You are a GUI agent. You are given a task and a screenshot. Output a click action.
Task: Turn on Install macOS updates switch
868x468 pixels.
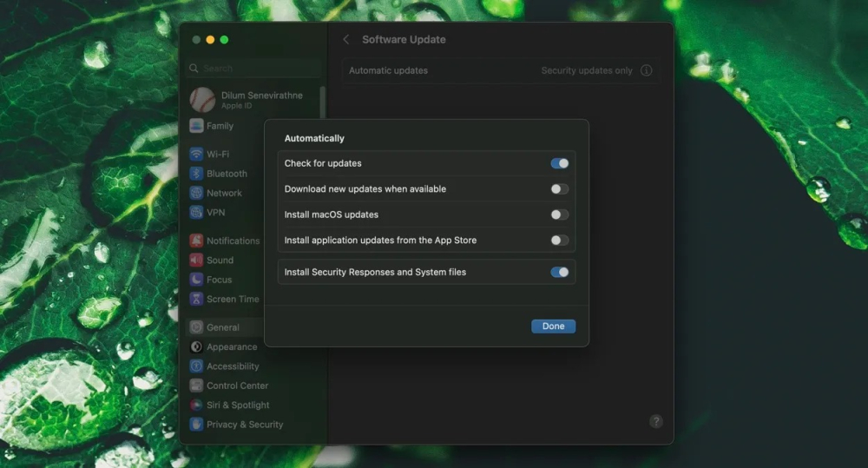[559, 214]
